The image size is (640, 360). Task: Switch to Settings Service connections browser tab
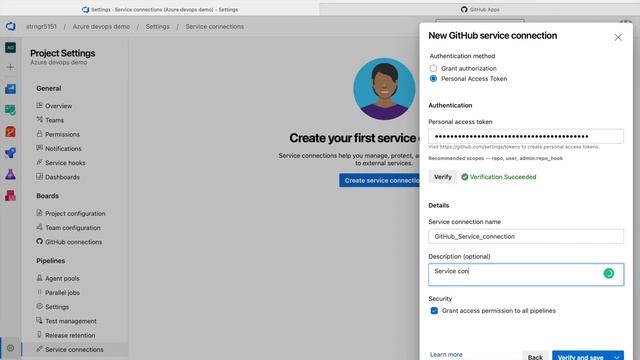click(x=160, y=9)
